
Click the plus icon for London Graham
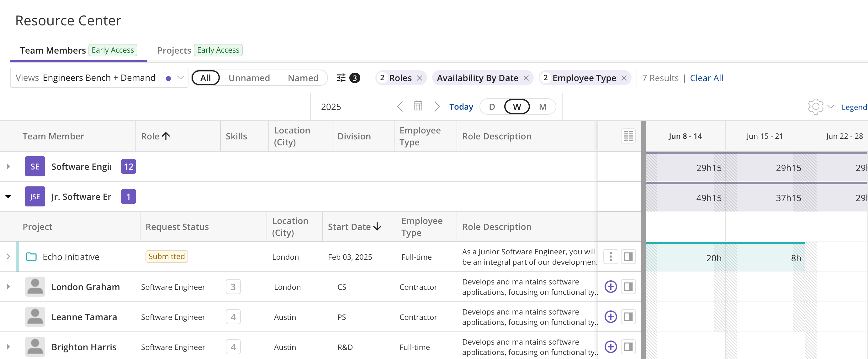point(611,287)
